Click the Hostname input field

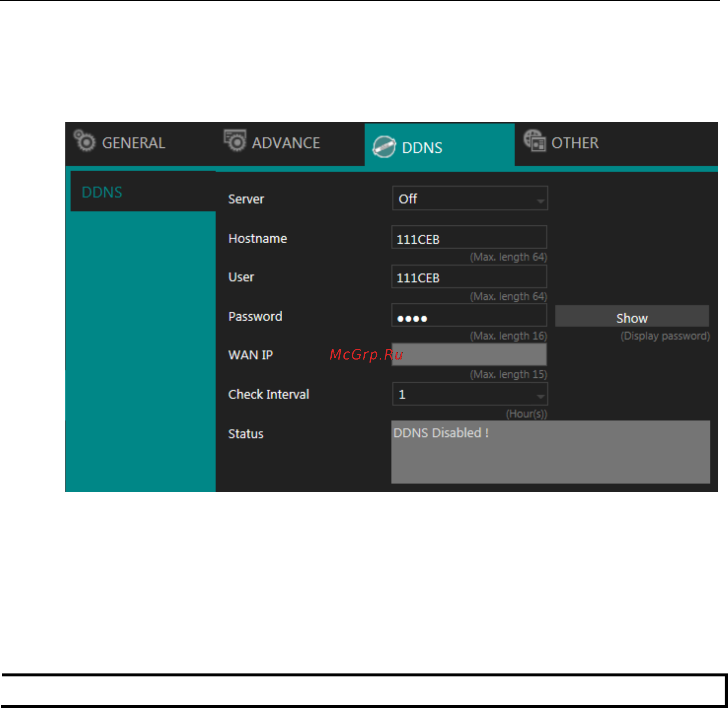click(x=469, y=237)
